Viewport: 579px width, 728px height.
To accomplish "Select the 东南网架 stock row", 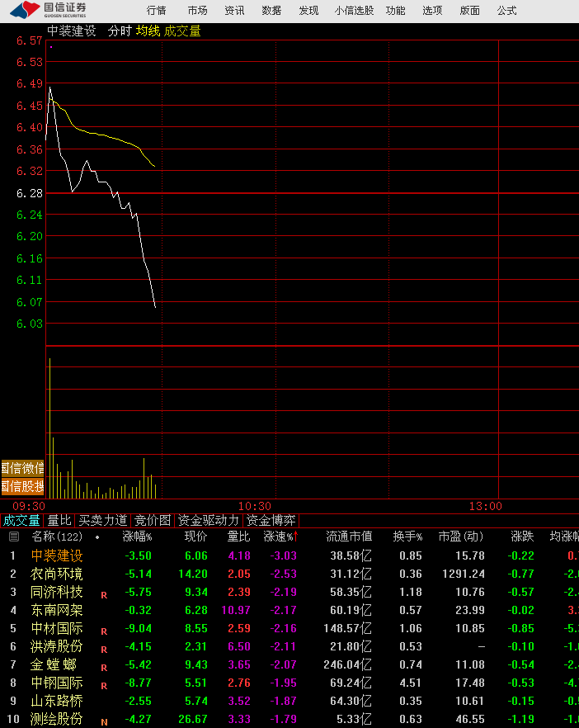I will (289, 610).
